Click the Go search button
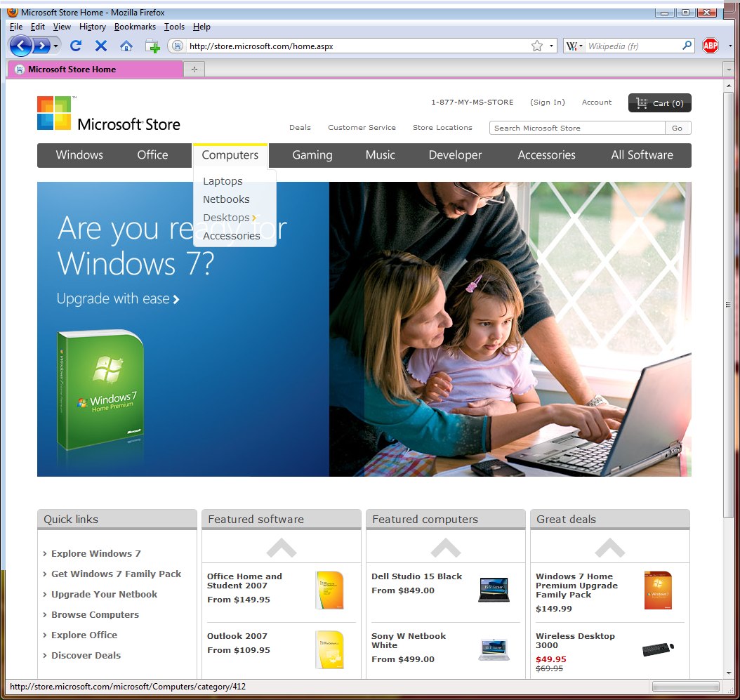 pos(678,128)
